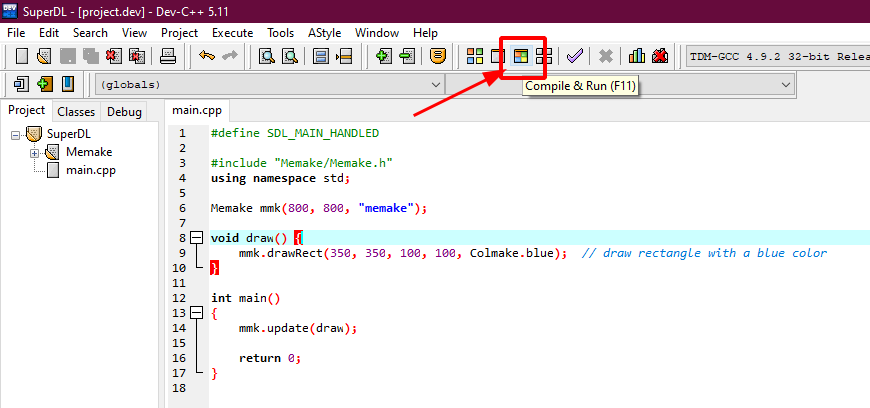Open Project Options via shield icon
This screenshot has height=408, width=870.
(438, 56)
